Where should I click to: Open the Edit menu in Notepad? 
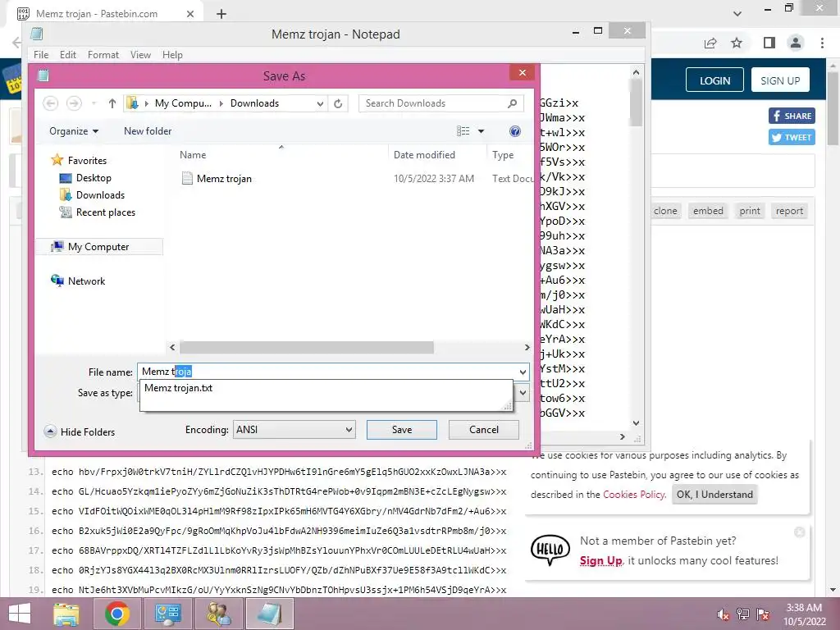tap(67, 55)
